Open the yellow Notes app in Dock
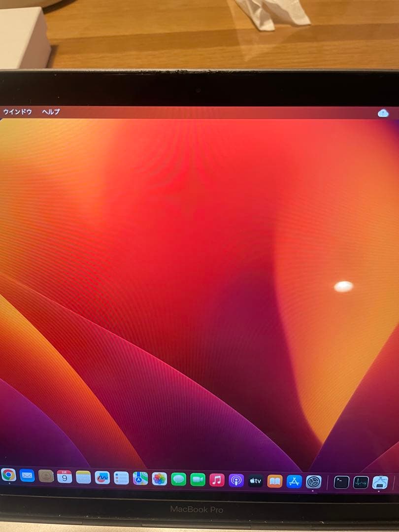 pyautogui.click(x=83, y=477)
